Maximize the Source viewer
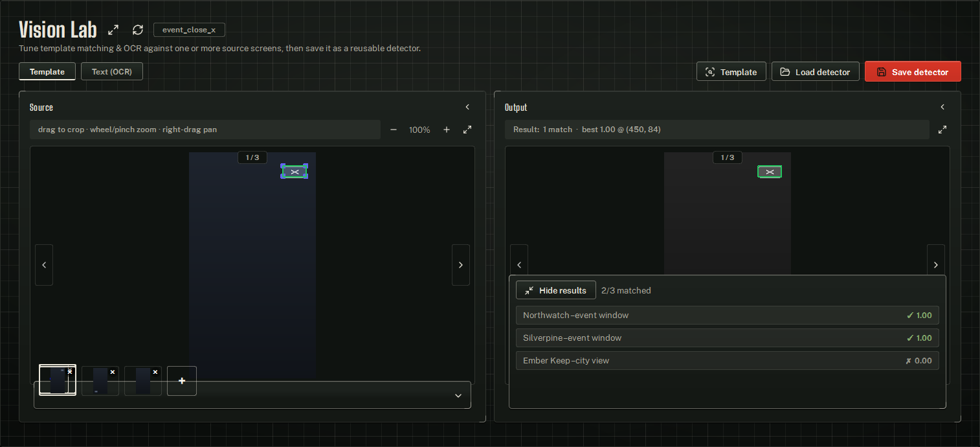Image resolution: width=980 pixels, height=447 pixels. click(467, 130)
